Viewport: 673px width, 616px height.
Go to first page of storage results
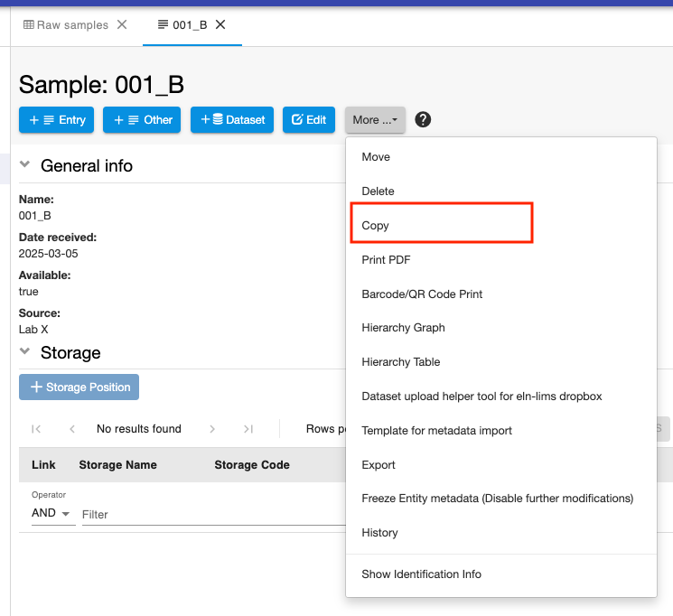(x=36, y=429)
